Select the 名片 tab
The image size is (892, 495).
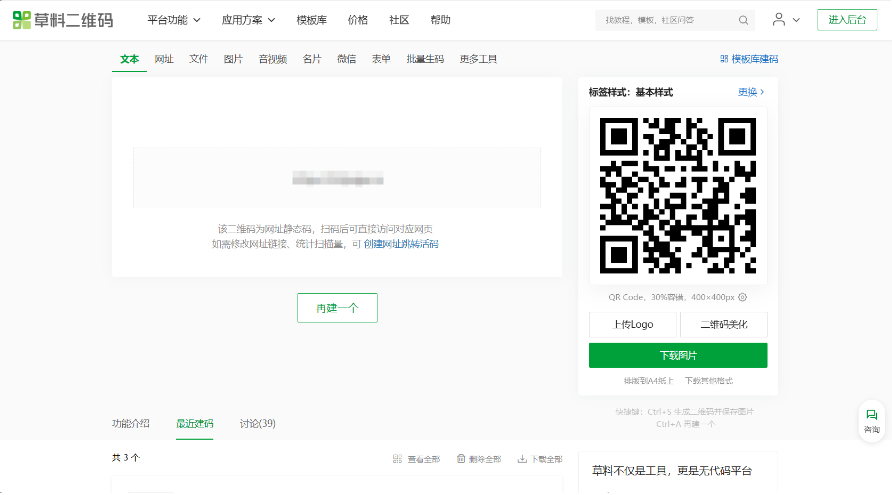coord(312,59)
